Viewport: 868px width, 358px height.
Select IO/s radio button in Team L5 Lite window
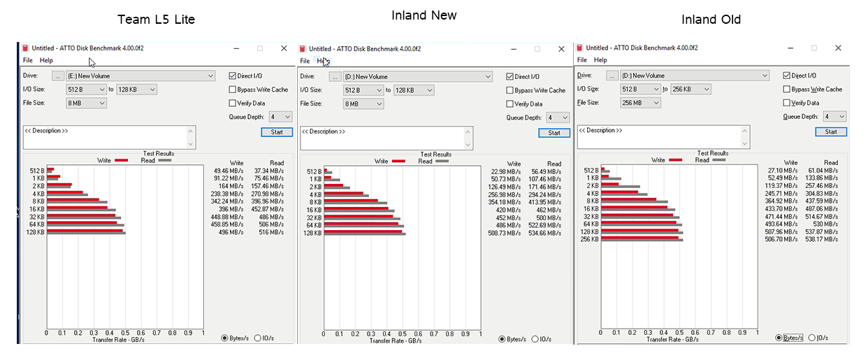257,338
